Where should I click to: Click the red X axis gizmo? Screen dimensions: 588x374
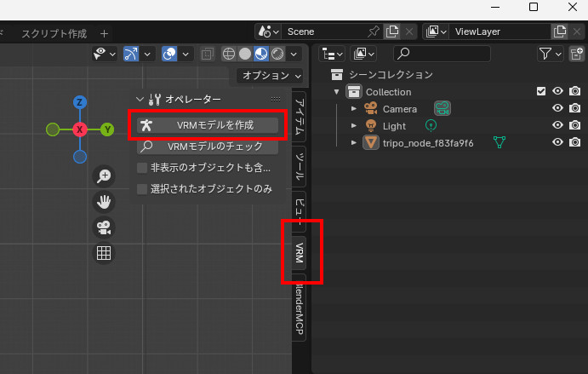80,129
